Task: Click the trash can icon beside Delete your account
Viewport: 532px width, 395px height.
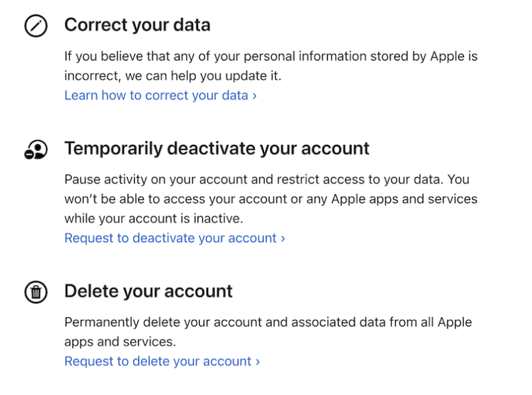Action: point(36,291)
